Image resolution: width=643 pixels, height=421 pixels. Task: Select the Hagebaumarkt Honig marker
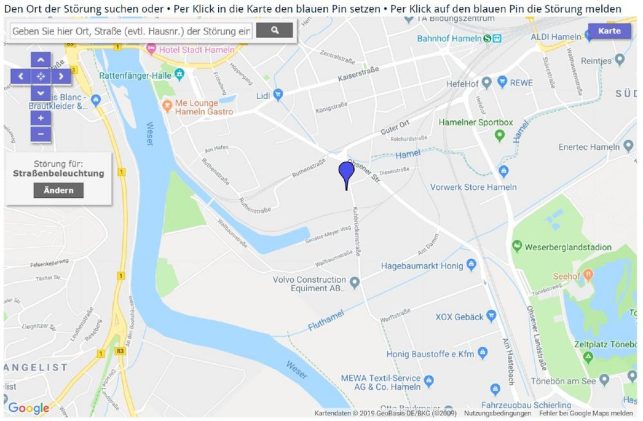point(472,265)
